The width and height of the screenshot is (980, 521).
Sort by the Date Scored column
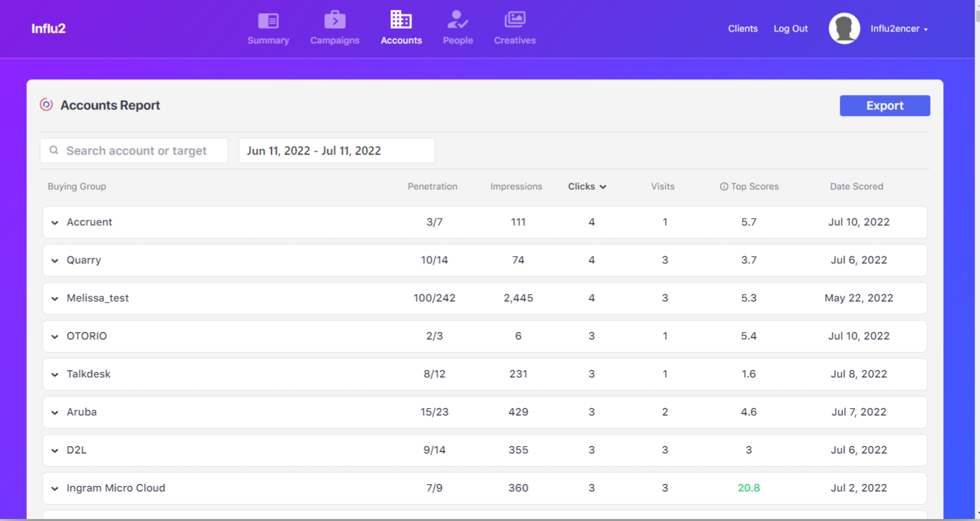pos(857,187)
